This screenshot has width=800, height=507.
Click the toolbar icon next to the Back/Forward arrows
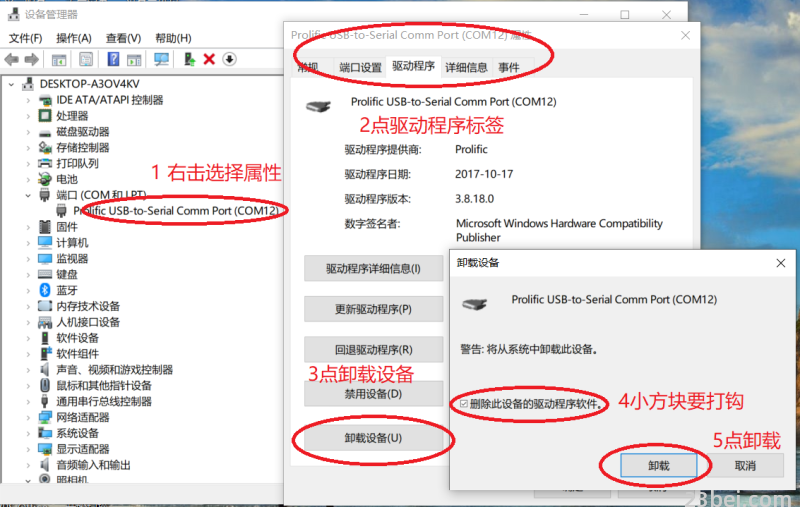point(59,60)
